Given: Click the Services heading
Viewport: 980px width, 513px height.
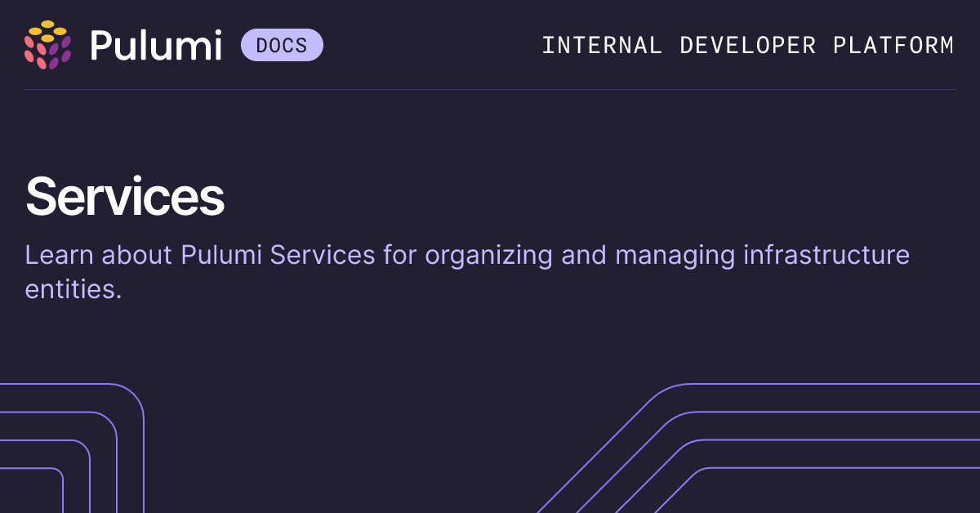Looking at the screenshot, I should pyautogui.click(x=125, y=197).
